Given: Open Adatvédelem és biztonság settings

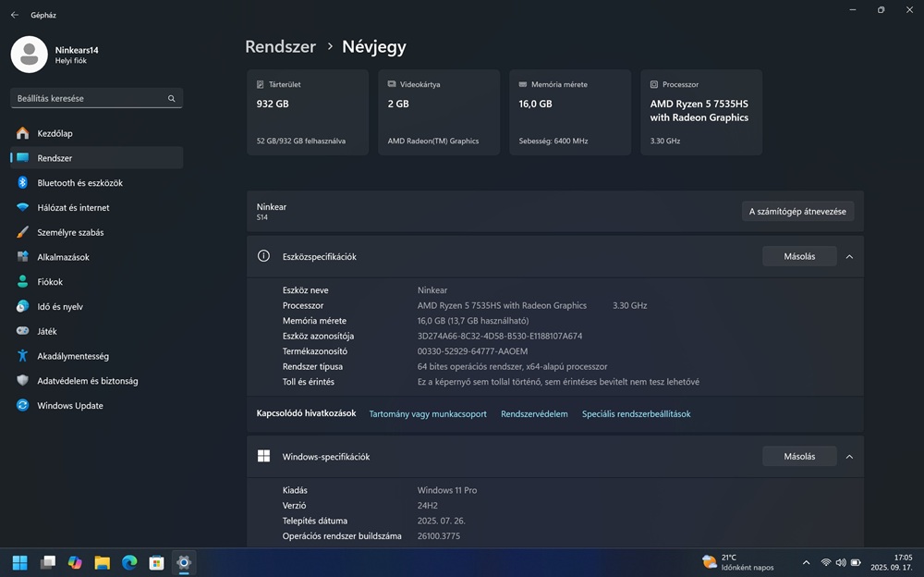Looking at the screenshot, I should pos(87,381).
